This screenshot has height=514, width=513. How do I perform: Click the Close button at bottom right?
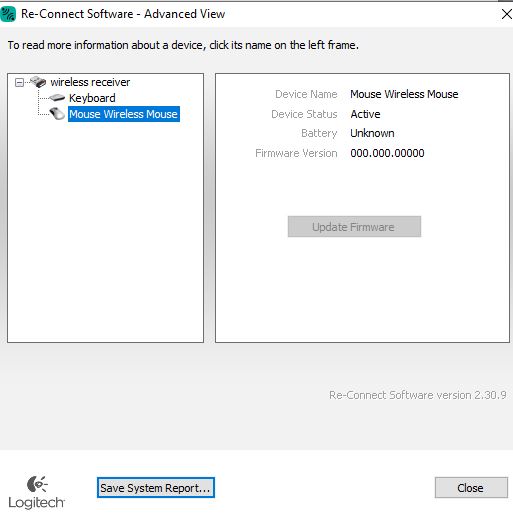[x=471, y=488]
